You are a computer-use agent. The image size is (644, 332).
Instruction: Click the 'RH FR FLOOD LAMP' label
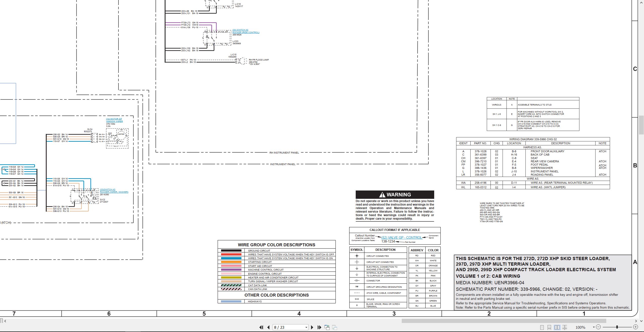coord(259,60)
